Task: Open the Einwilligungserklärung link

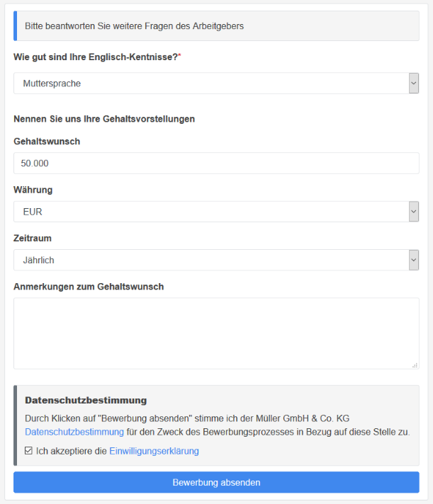Action: [154, 451]
